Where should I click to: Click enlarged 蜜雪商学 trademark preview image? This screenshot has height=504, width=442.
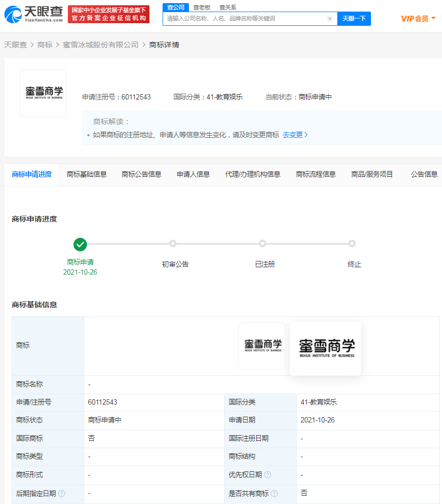click(325, 349)
